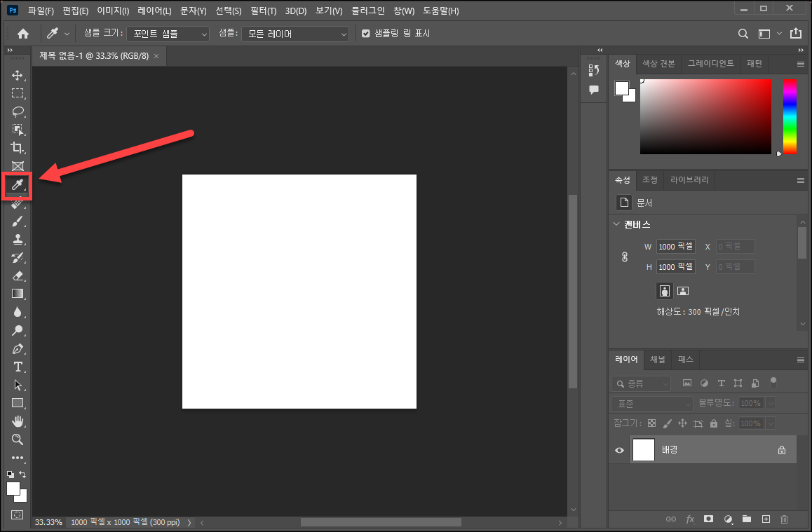812x532 pixels.
Task: Select the Clone Stamp tool
Action: (x=18, y=240)
